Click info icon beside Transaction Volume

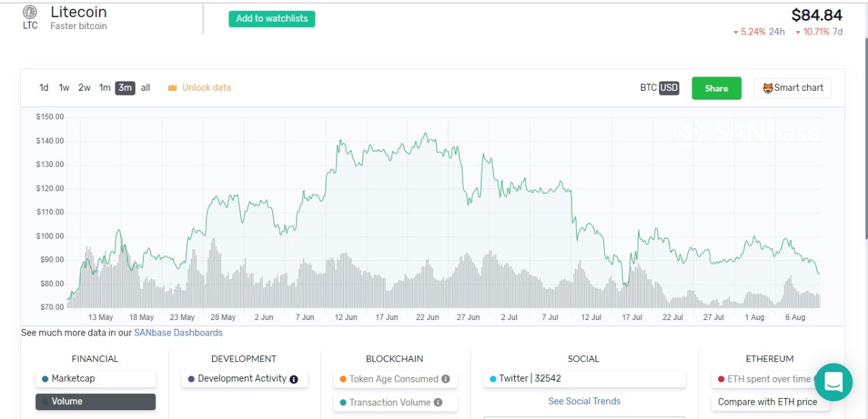coord(438,403)
